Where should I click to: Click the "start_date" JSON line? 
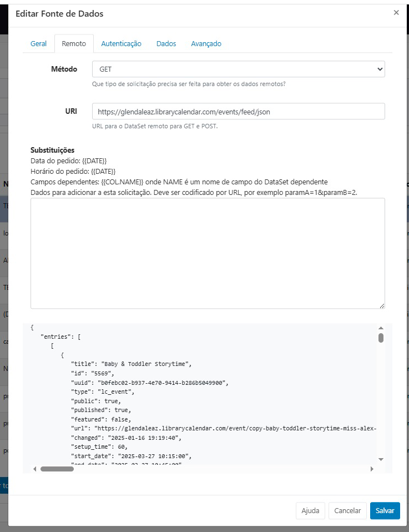click(x=131, y=456)
